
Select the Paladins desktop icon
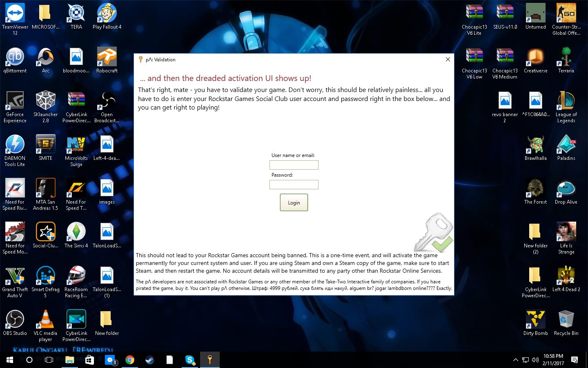(566, 148)
